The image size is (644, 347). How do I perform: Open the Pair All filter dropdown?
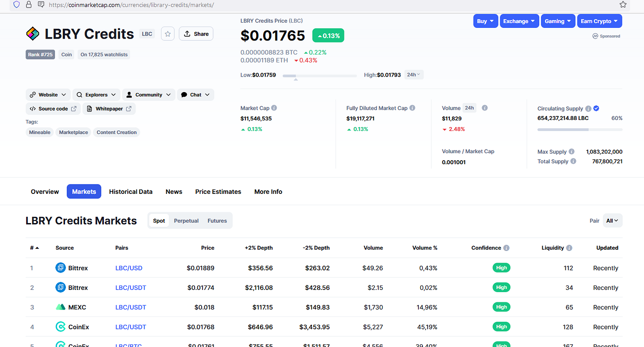click(613, 221)
